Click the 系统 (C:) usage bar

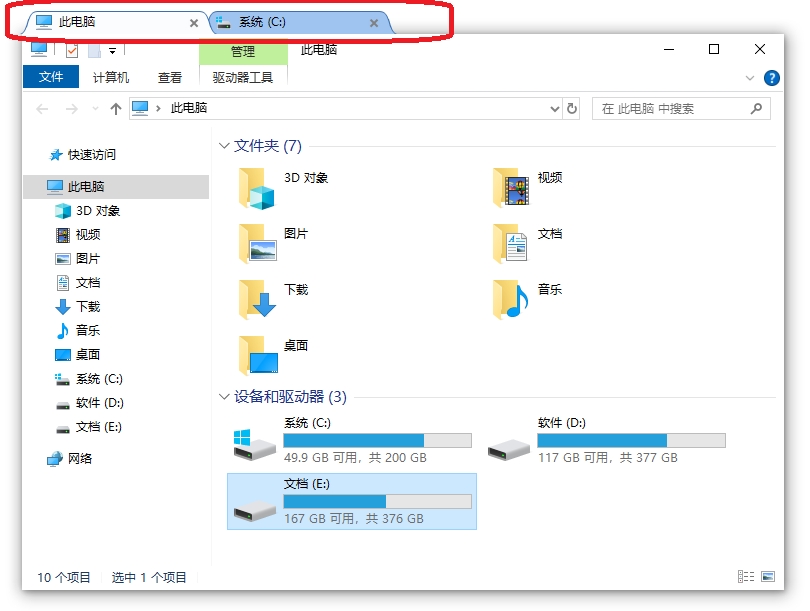click(x=378, y=441)
